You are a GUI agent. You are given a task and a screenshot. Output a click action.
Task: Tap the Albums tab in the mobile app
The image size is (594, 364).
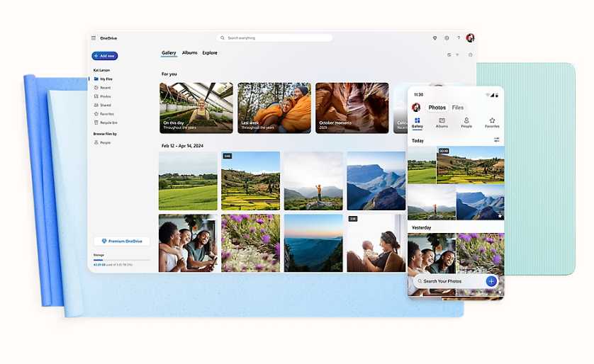tap(442, 123)
